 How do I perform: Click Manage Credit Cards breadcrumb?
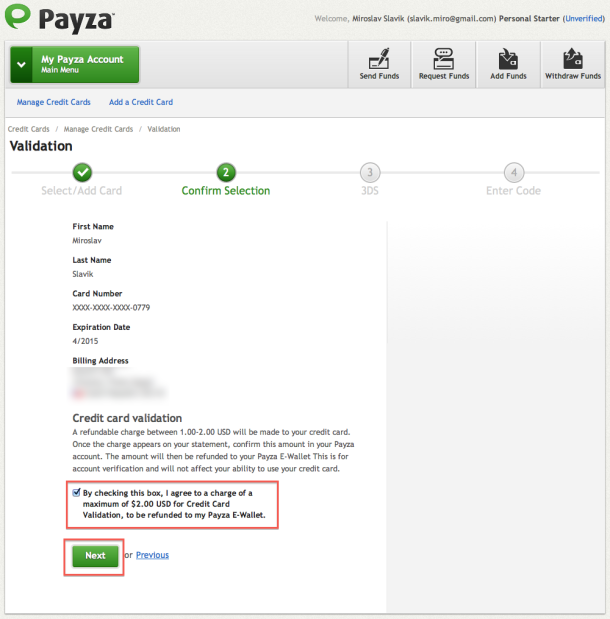(x=98, y=129)
